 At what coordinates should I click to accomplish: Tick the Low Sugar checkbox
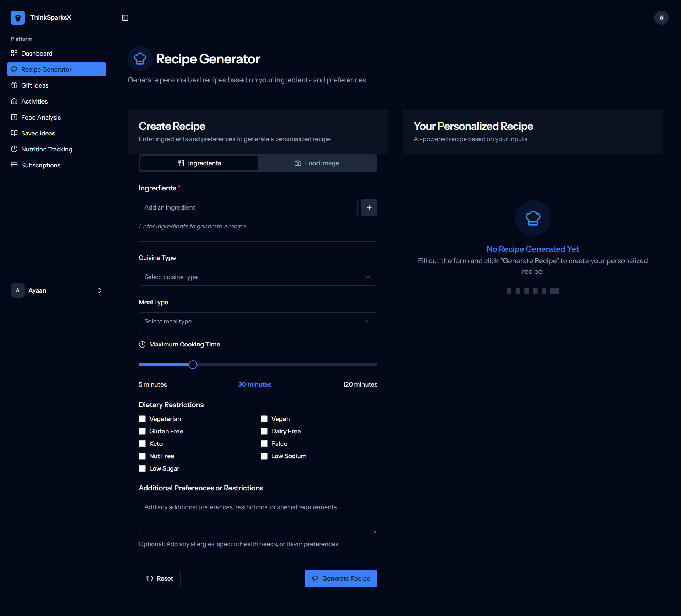click(142, 468)
